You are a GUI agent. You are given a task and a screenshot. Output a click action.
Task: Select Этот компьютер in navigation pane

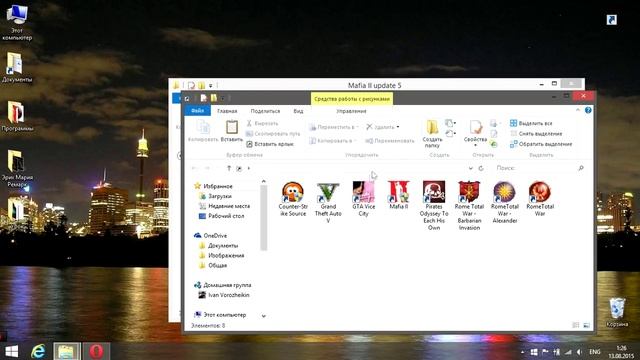(x=220, y=315)
